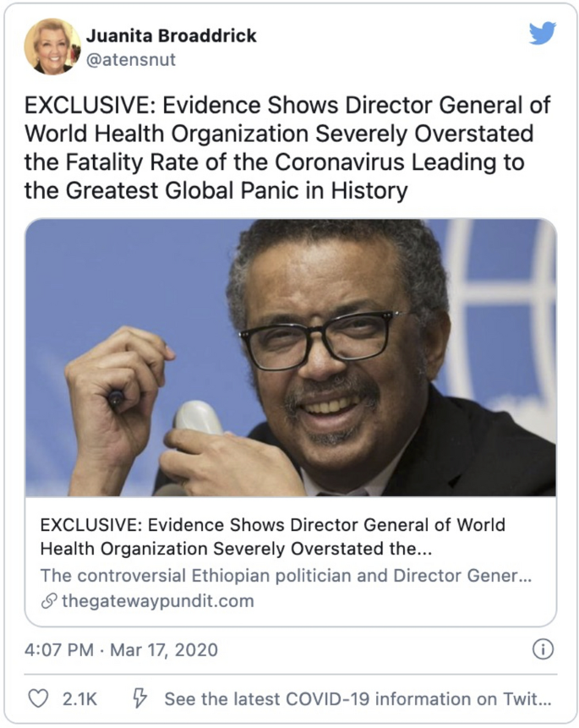Click the main tweet text starting with EXCLUSIVE
The image size is (579, 728).
click(x=287, y=148)
